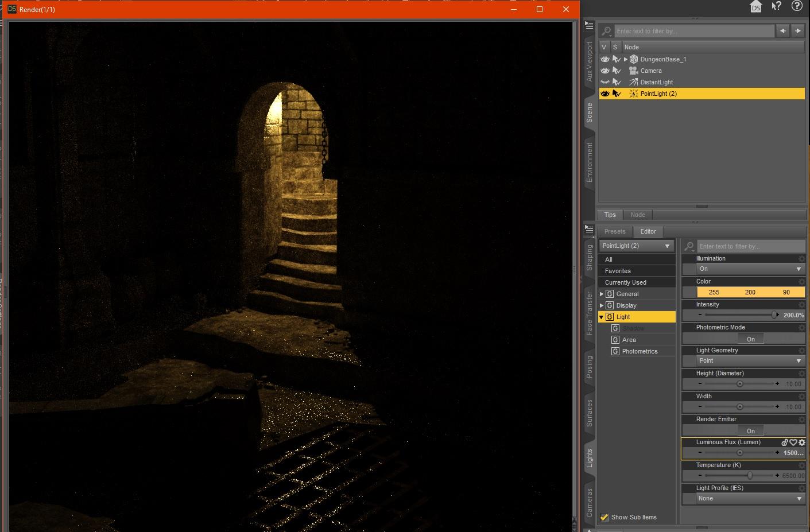Viewport: 810px width, 532px height.
Task: Sort by the S column header
Action: click(616, 47)
